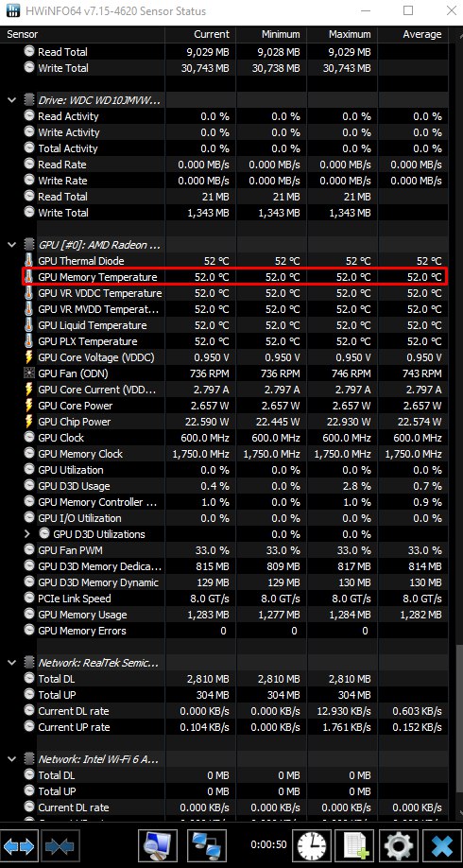
Task: Click the 0:00:50 elapsed time display
Action: [x=268, y=844]
